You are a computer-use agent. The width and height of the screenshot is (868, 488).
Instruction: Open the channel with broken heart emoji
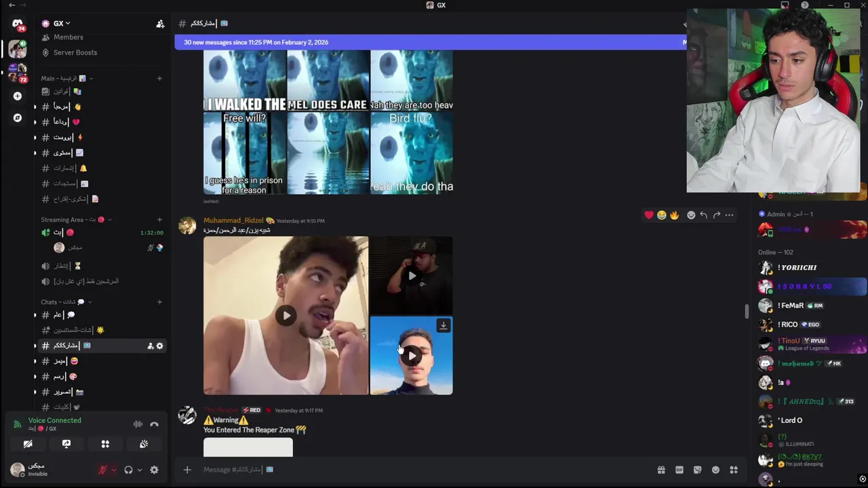pyautogui.click(x=102, y=122)
